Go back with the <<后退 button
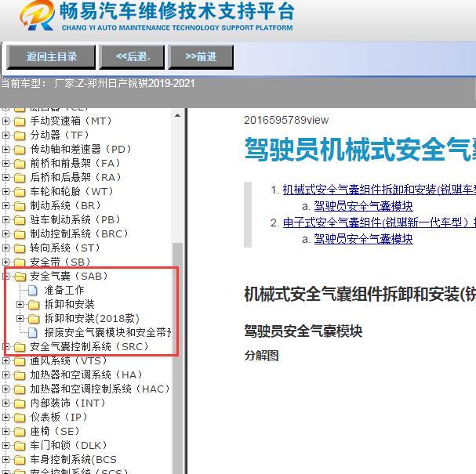 [x=132, y=56]
